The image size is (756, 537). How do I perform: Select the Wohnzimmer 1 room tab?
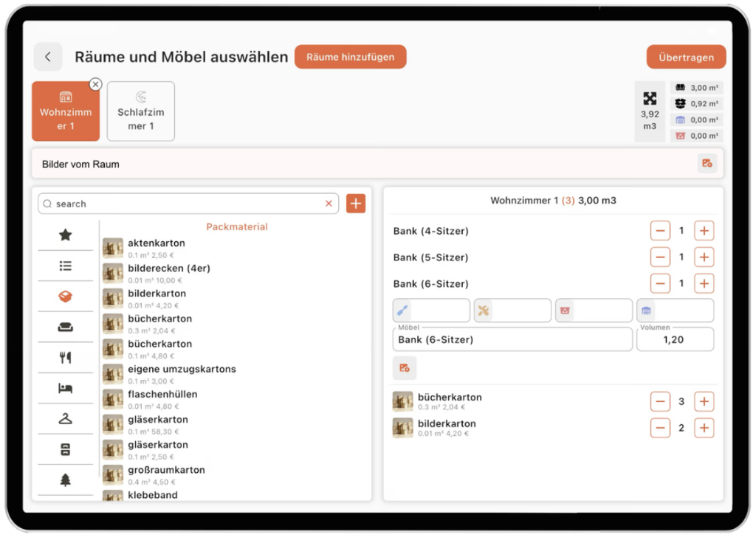66,111
